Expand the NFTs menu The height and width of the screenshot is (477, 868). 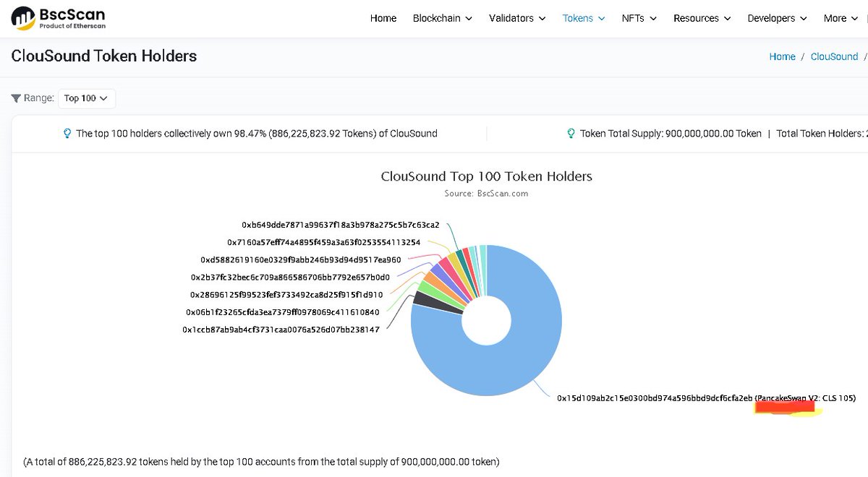tap(639, 18)
